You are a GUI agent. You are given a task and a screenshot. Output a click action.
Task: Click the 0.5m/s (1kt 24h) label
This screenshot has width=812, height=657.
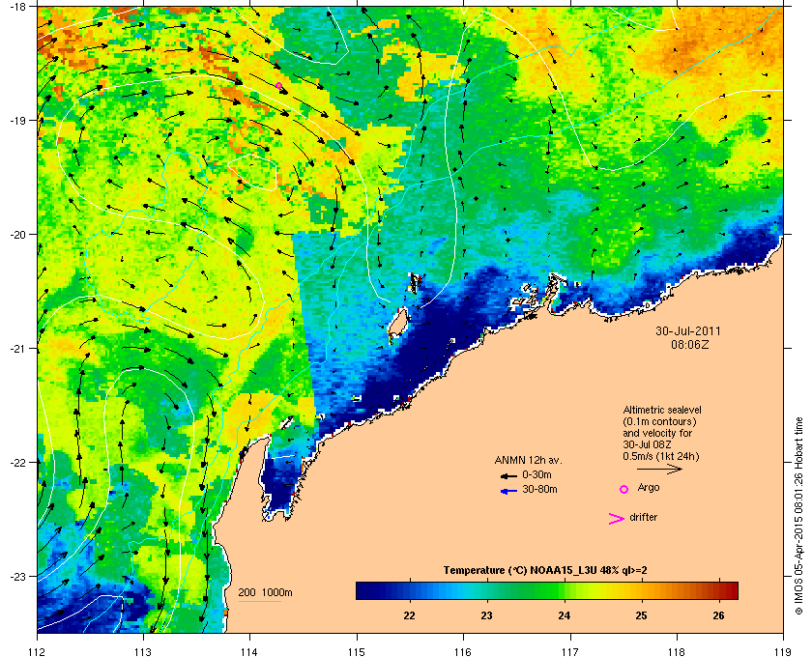click(661, 457)
